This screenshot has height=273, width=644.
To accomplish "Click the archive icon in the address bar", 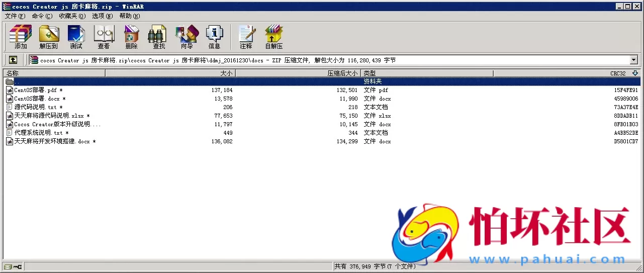I will (34, 60).
